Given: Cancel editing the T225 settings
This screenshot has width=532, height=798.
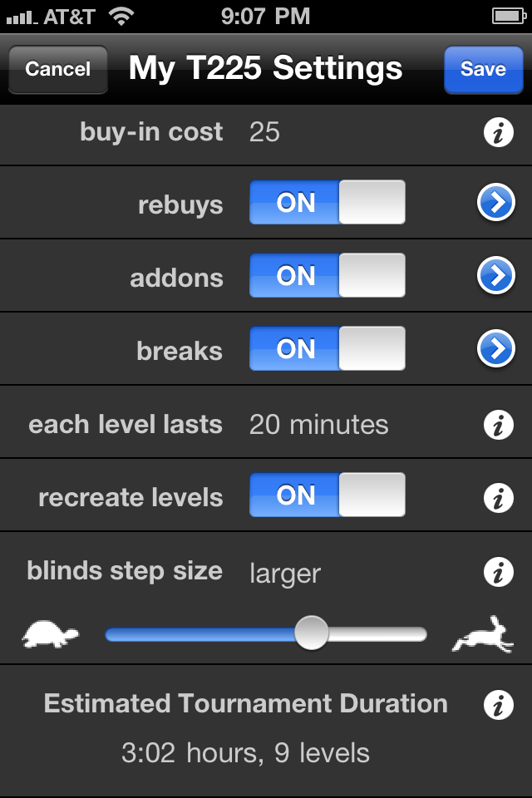Looking at the screenshot, I should (57, 69).
